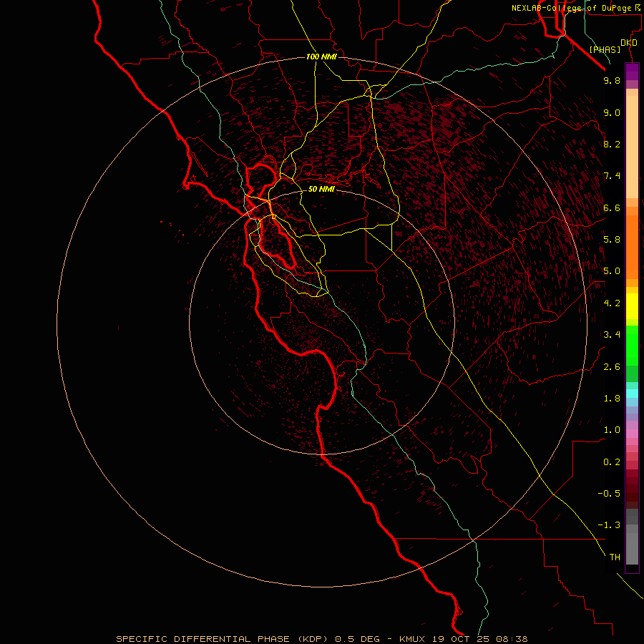This screenshot has height=644, width=644.
Task: Click the 6.6 scale value
Action: tap(612, 208)
